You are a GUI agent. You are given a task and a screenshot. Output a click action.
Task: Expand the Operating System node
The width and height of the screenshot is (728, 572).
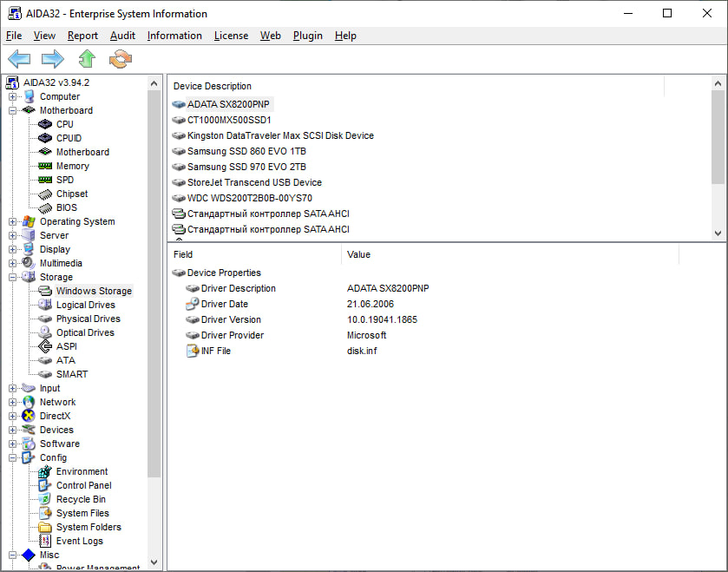click(12, 221)
